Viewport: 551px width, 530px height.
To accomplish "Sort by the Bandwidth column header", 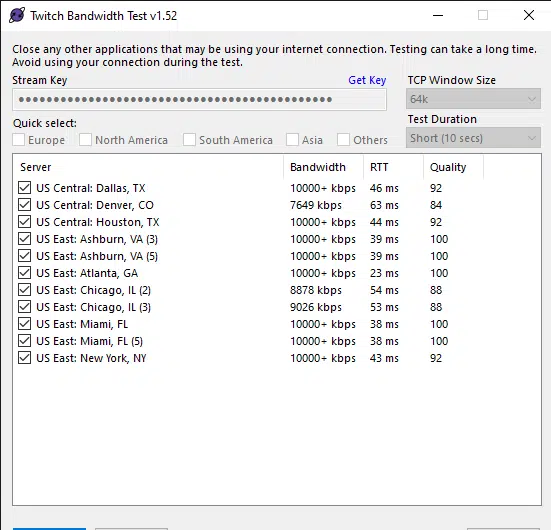I will (x=323, y=167).
